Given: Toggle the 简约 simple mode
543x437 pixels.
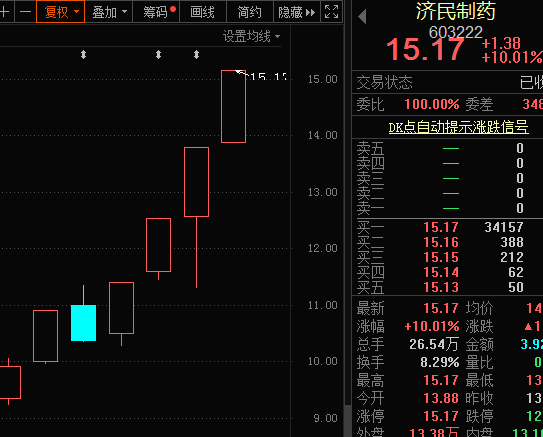Looking at the screenshot, I should click(250, 12).
